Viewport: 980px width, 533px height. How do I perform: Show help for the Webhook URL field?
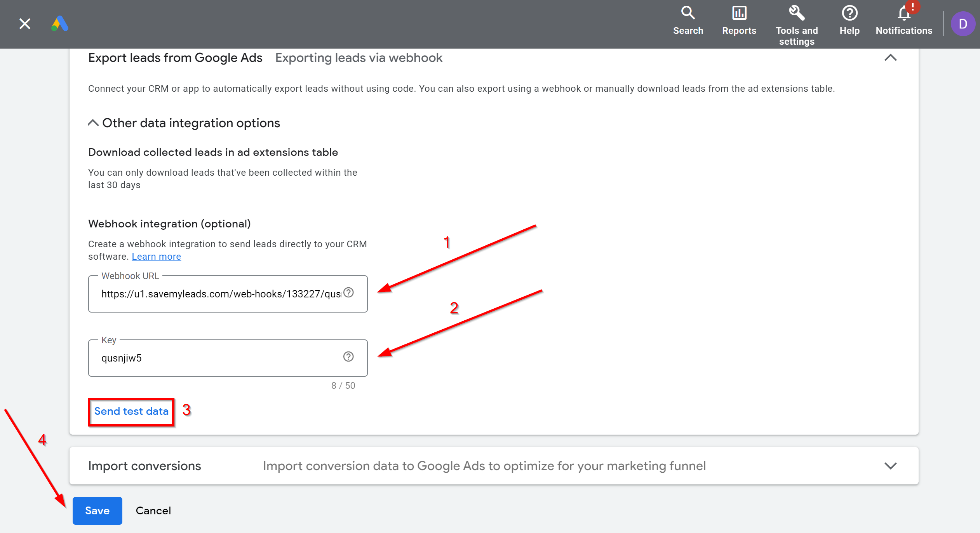[x=349, y=293]
